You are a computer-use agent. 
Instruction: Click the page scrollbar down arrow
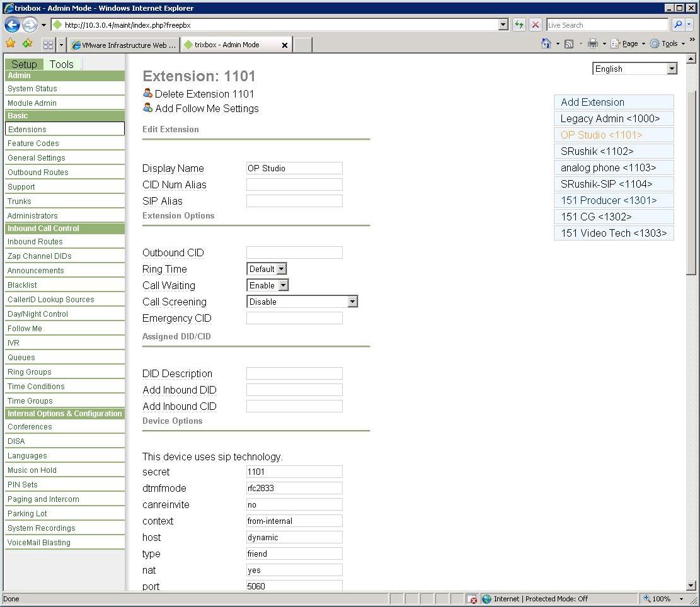tap(691, 586)
